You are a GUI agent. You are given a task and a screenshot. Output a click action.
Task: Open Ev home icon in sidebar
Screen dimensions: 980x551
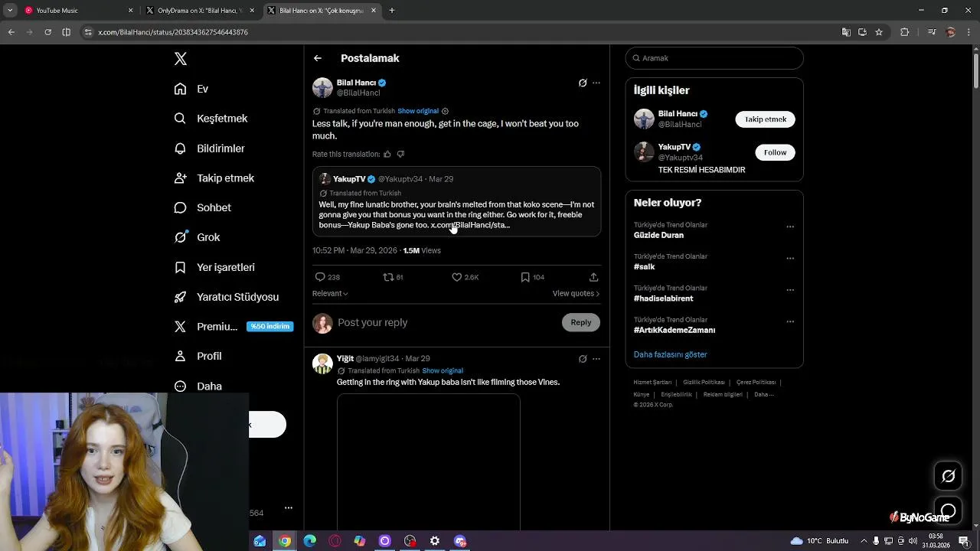click(180, 89)
